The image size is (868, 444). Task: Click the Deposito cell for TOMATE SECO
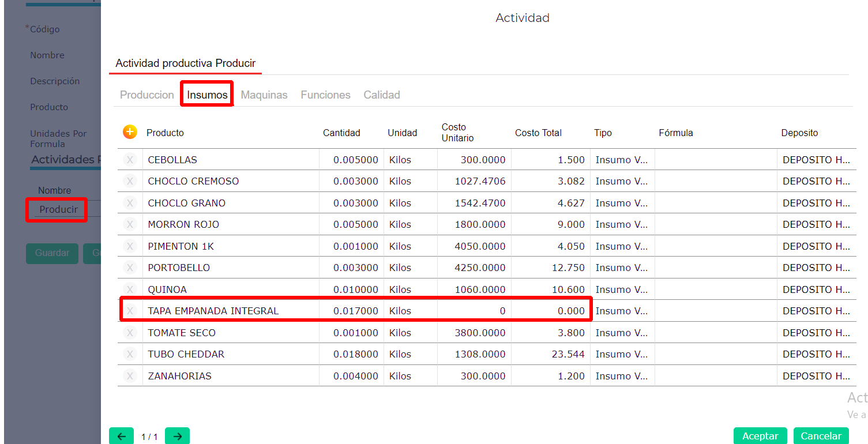pyautogui.click(x=816, y=333)
